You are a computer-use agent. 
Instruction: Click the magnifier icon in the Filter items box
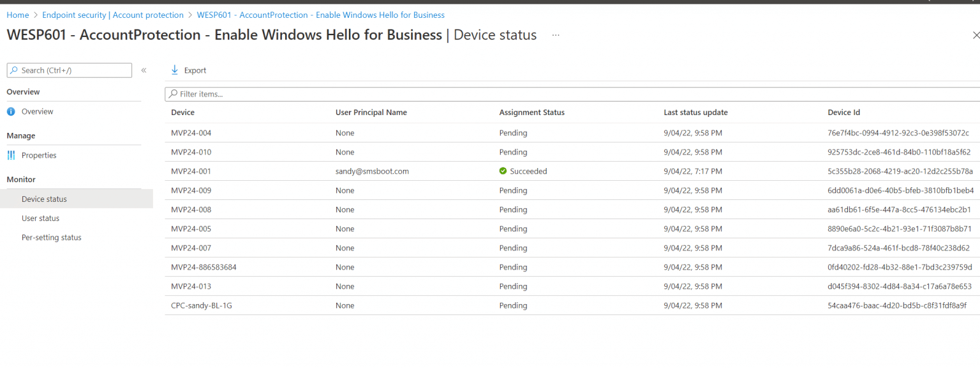click(173, 93)
